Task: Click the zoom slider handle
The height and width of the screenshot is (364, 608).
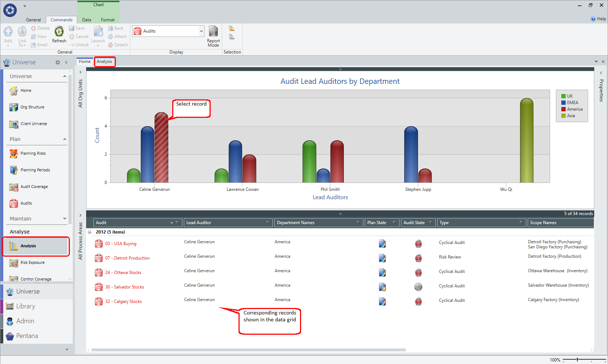Action: (577, 360)
